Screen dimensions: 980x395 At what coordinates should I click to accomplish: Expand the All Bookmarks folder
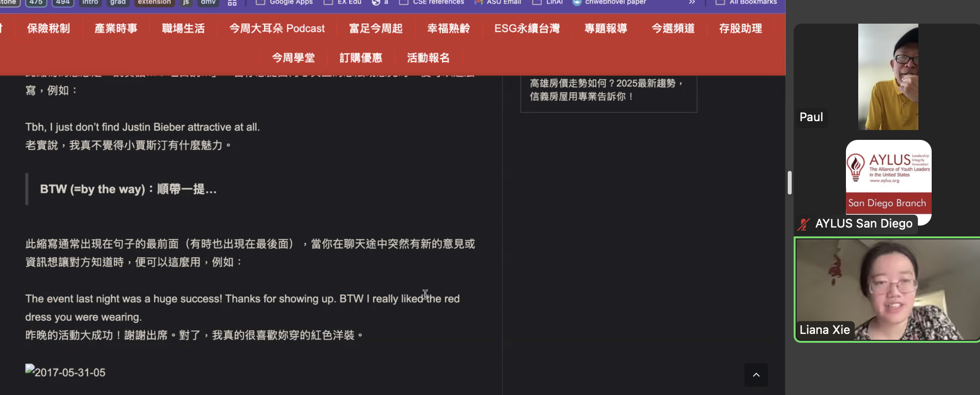[x=746, y=2]
